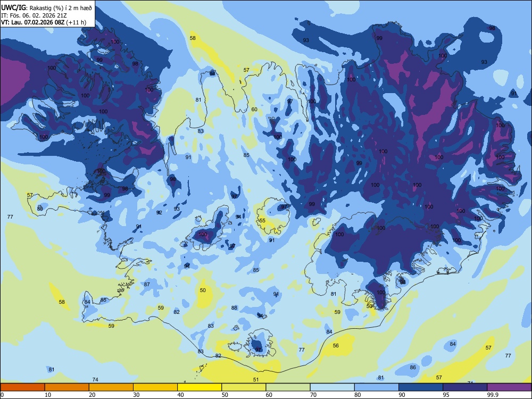The height and width of the screenshot is (399, 532).
Task: Click the humidity value '86' on the map
Action: (x=413, y=367)
